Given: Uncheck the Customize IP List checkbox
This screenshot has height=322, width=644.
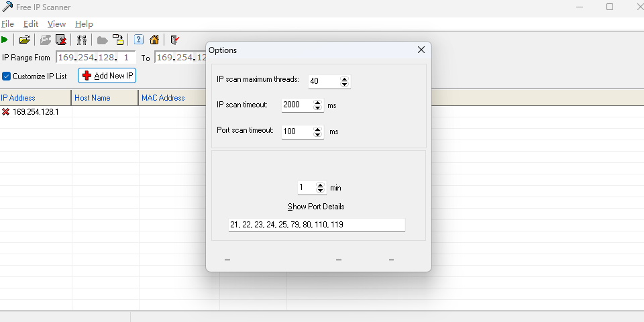Looking at the screenshot, I should pyautogui.click(x=7, y=76).
